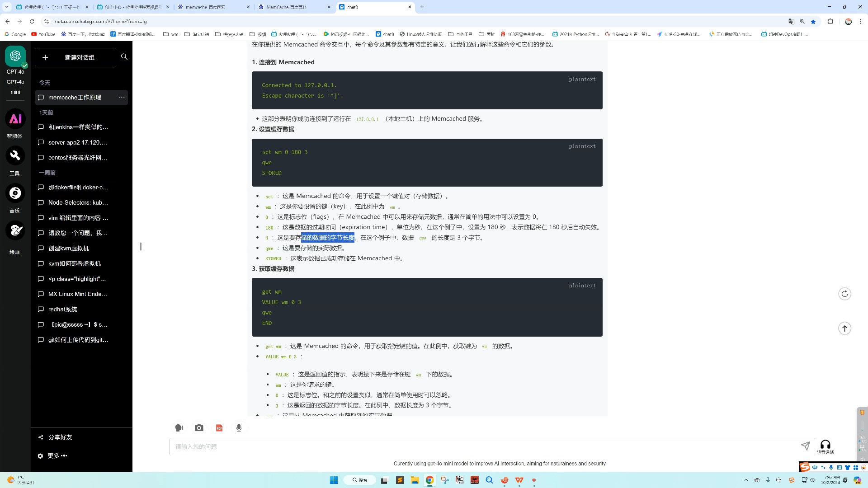Expand the 更多 settings section

pos(53,455)
